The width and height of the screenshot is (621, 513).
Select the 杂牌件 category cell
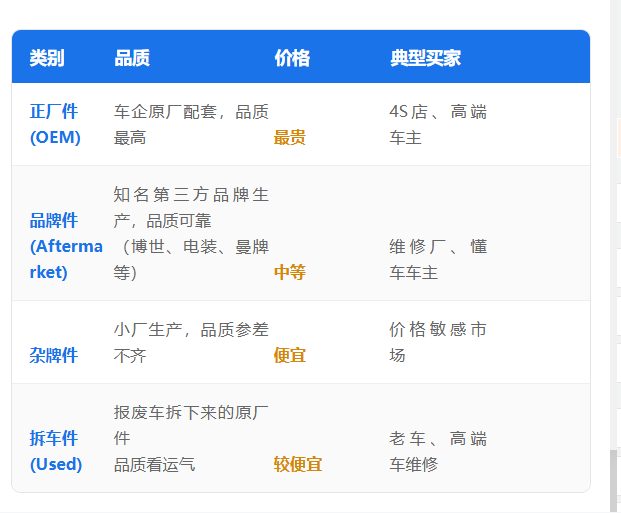53,355
